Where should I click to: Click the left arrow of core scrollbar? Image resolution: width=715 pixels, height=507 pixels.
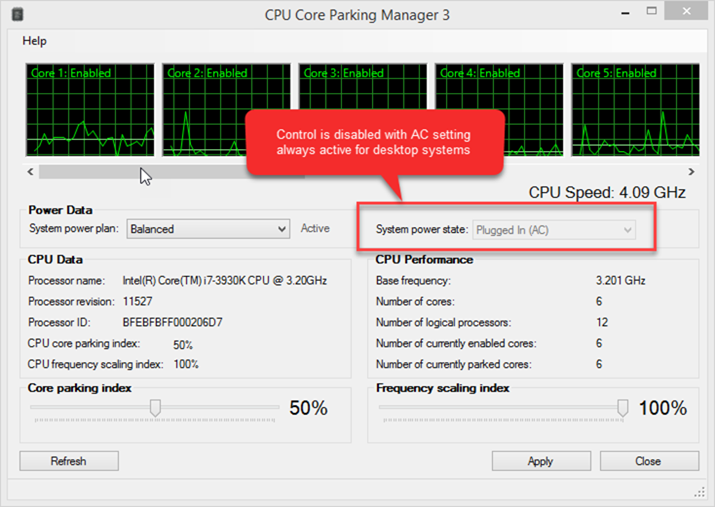coord(31,172)
